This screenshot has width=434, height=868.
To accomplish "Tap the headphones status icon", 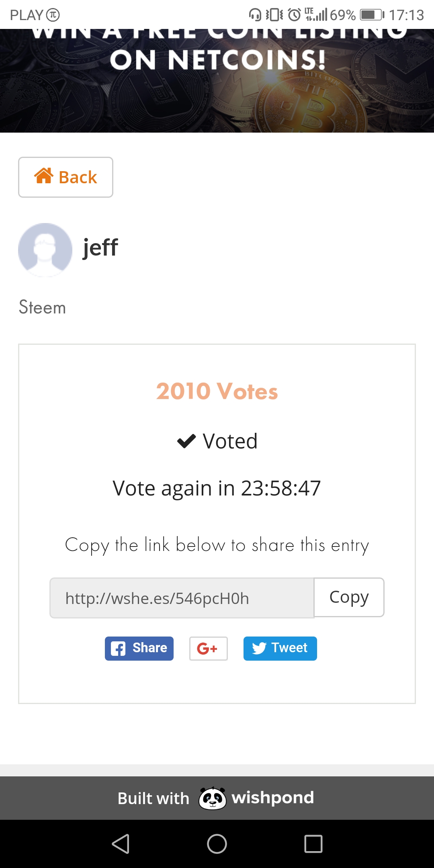I will pyautogui.click(x=255, y=15).
